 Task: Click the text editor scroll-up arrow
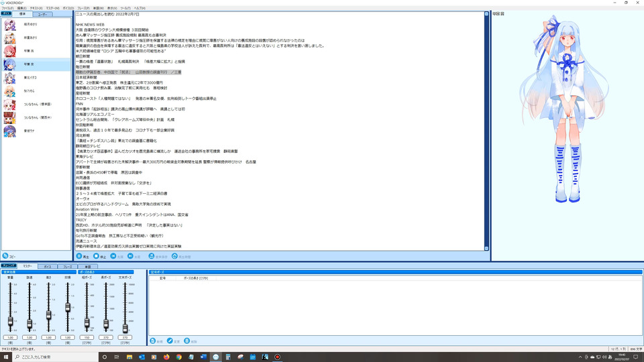(487, 14)
